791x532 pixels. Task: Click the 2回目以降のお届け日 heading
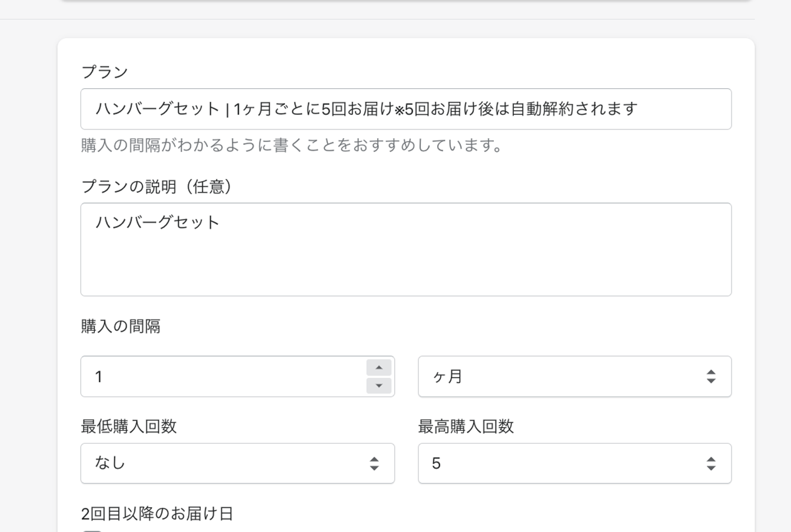coord(157,514)
